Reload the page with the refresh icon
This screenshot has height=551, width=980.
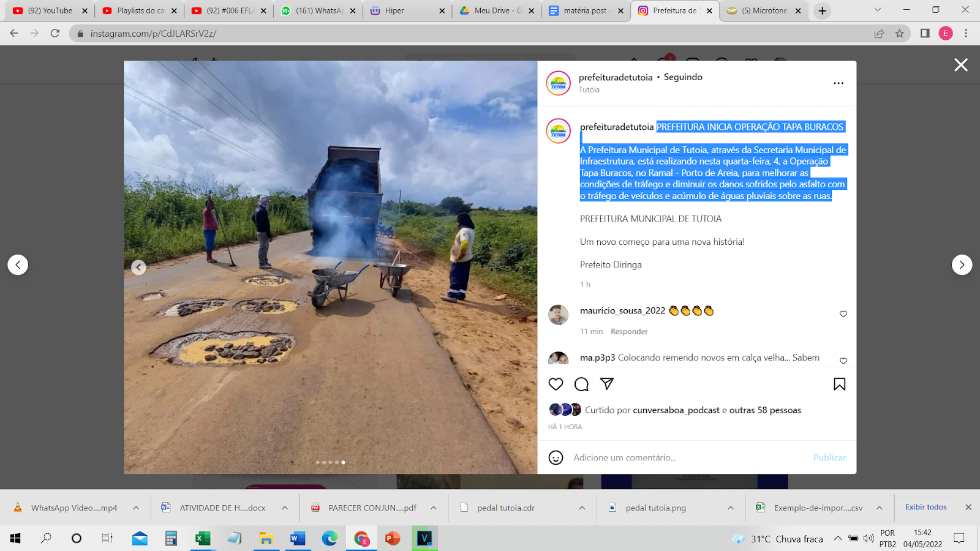(x=55, y=33)
